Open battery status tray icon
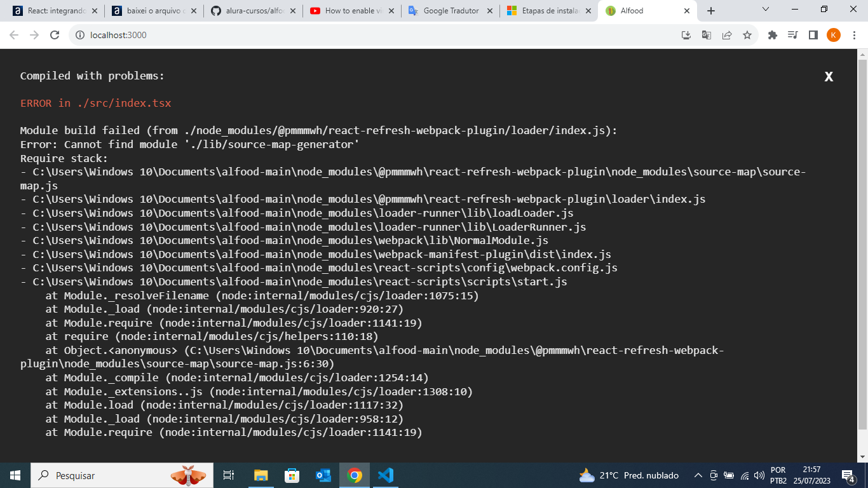This screenshot has width=868, height=488. (729, 475)
